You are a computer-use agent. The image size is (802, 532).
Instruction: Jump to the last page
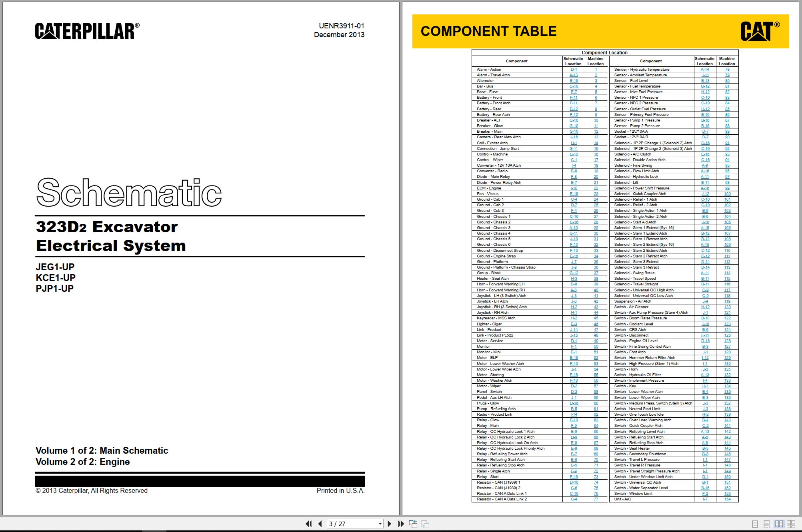(401, 524)
